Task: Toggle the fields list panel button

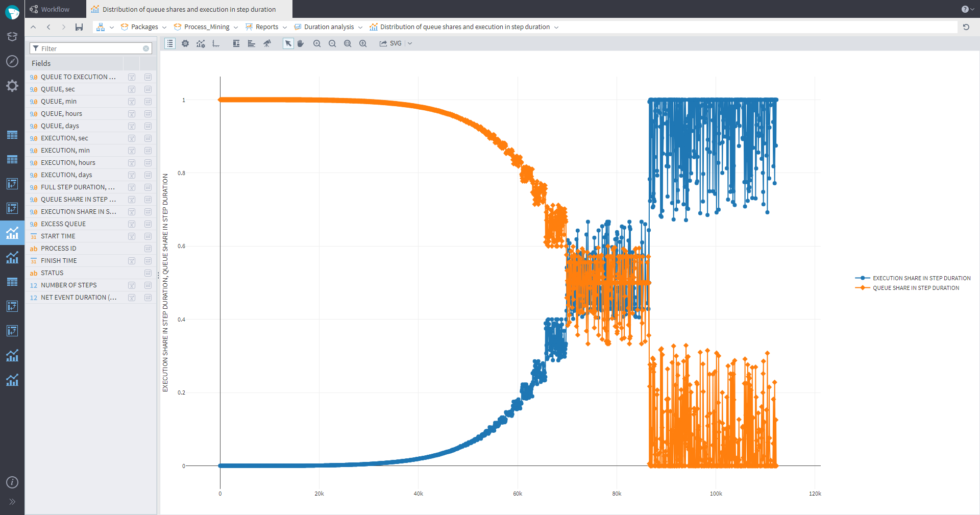Action: [170, 44]
